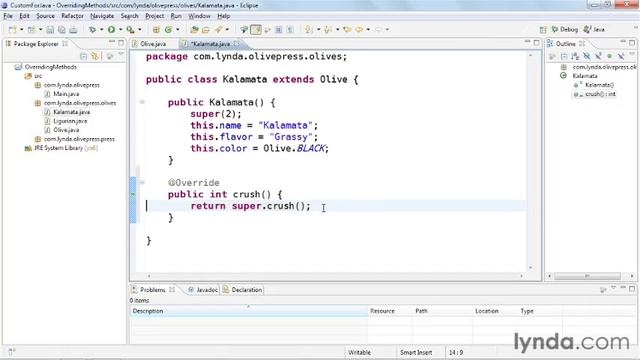Open the New dropdown arrow
640x360 pixels.
tap(21, 29)
